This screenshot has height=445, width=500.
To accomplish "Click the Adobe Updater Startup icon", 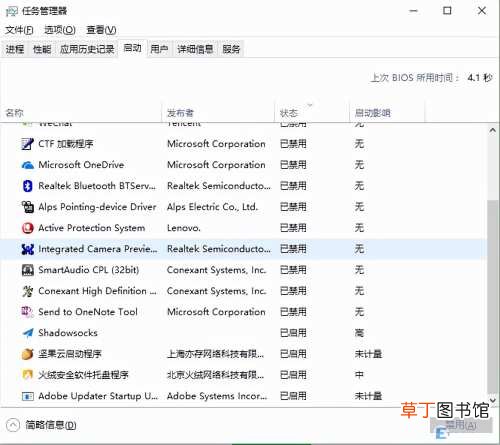I will tap(27, 396).
